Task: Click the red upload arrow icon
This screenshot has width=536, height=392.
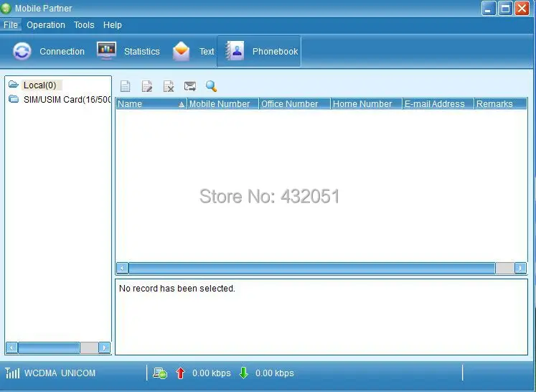Action: [x=180, y=373]
